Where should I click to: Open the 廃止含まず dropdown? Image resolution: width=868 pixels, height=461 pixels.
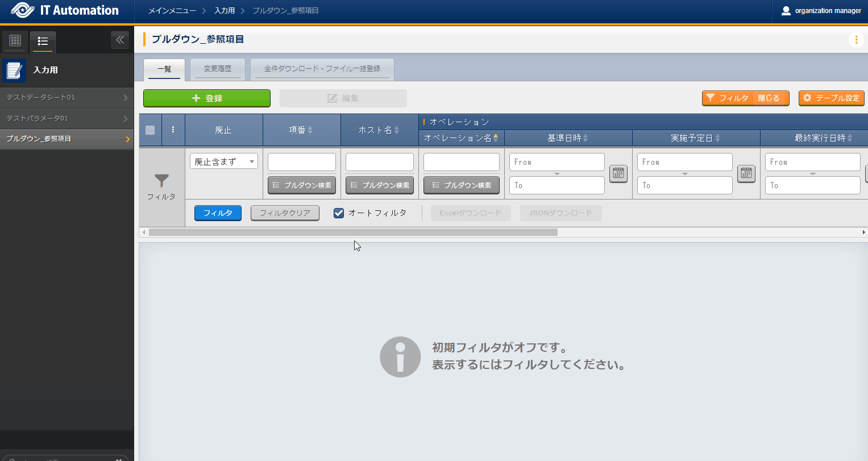[223, 161]
